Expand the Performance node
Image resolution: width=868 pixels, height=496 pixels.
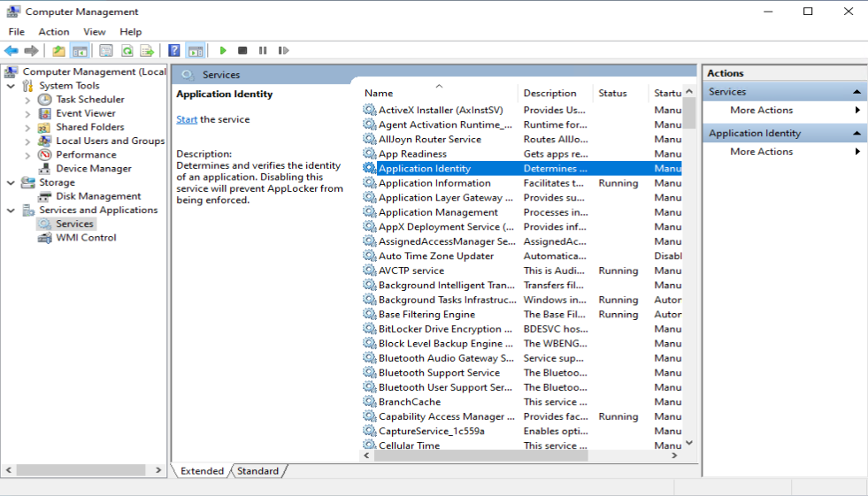[x=27, y=155]
